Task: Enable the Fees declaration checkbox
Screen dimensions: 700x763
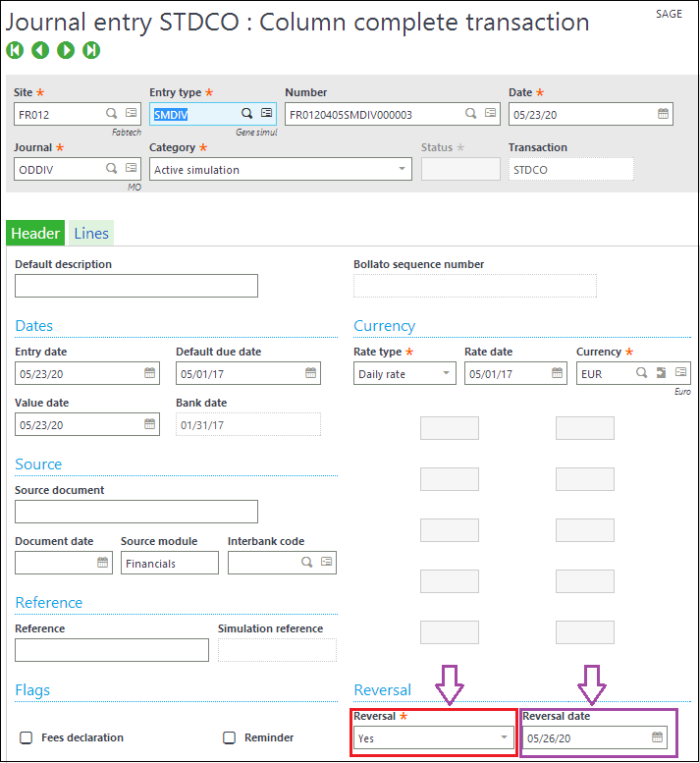Action: point(27,737)
